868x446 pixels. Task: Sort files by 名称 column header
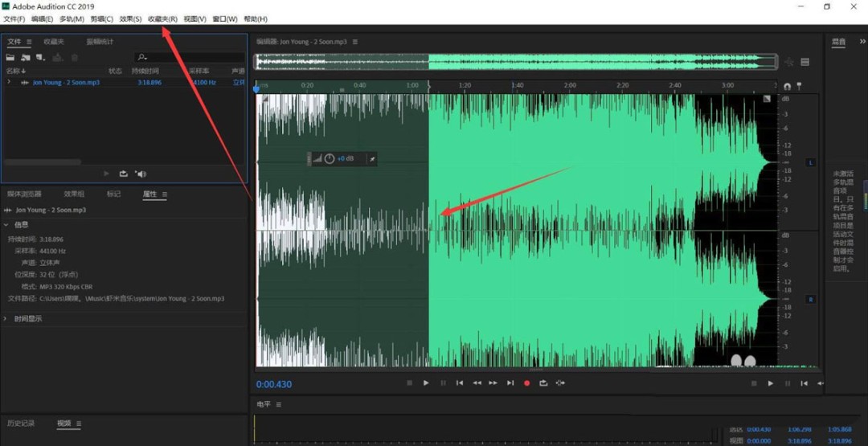click(x=14, y=71)
